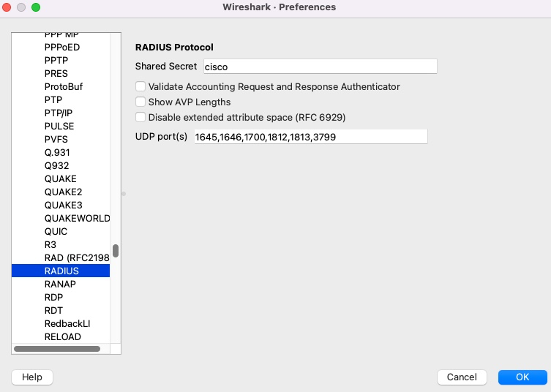The image size is (551, 392).
Task: Click the horizontal scrollbar under the protocol list
Action: 57,349
